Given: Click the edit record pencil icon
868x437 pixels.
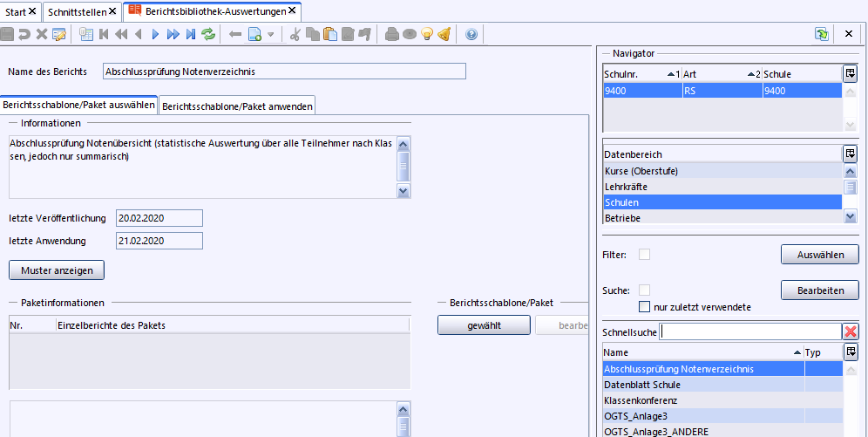Looking at the screenshot, I should (59, 34).
